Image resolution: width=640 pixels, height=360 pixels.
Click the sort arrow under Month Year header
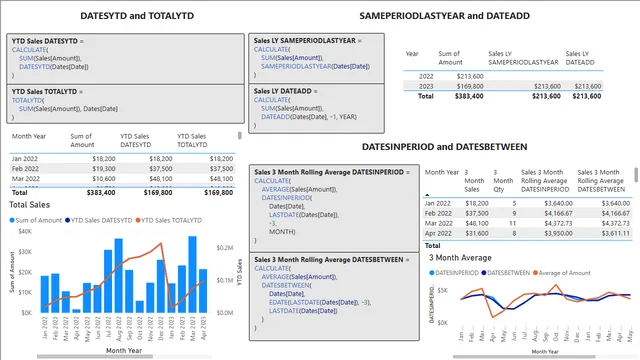tap(427, 195)
